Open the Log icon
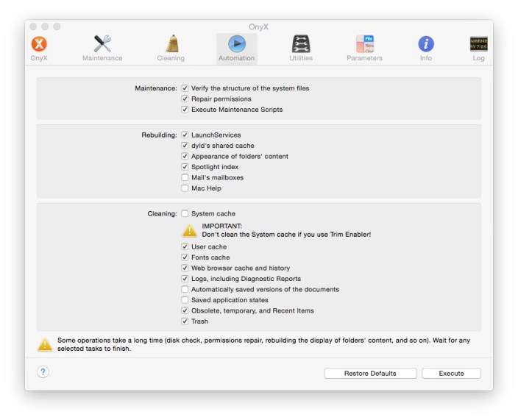518x420 pixels. [x=479, y=44]
